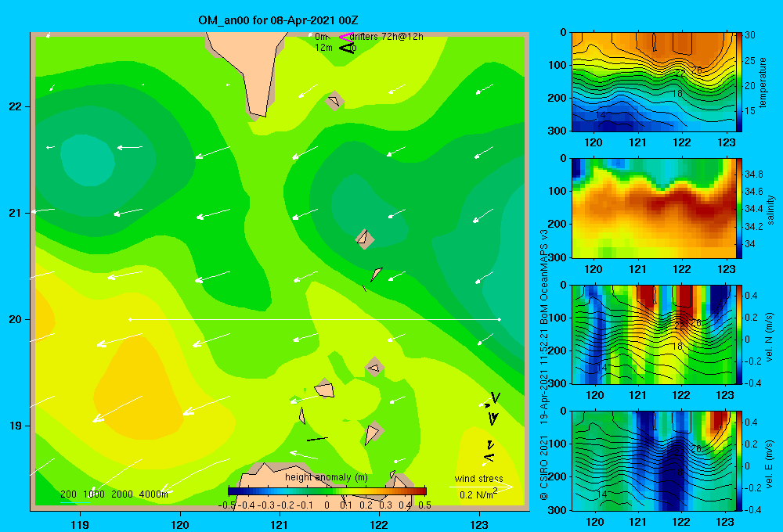783x532 pixels.
Task: Click the latitude label 20 on main map
Action: tap(16, 319)
